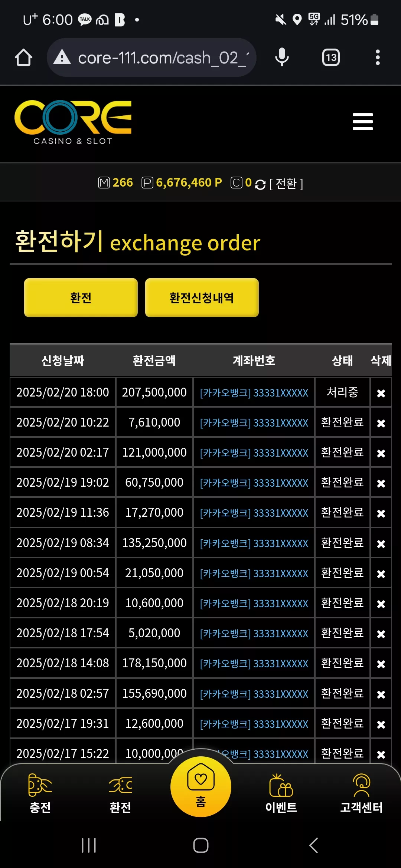Tap the browser home icon
This screenshot has width=401, height=868.
pyautogui.click(x=23, y=57)
